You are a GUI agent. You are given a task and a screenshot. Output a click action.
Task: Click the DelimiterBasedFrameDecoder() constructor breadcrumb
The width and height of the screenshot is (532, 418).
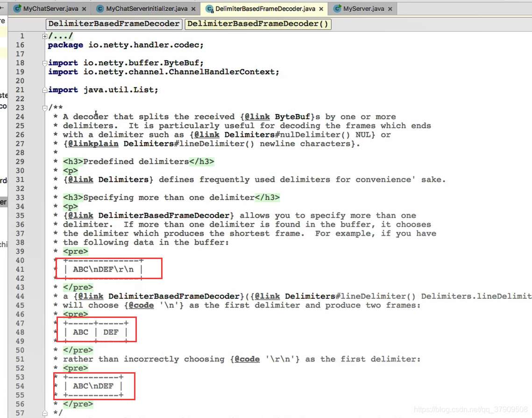258,24
